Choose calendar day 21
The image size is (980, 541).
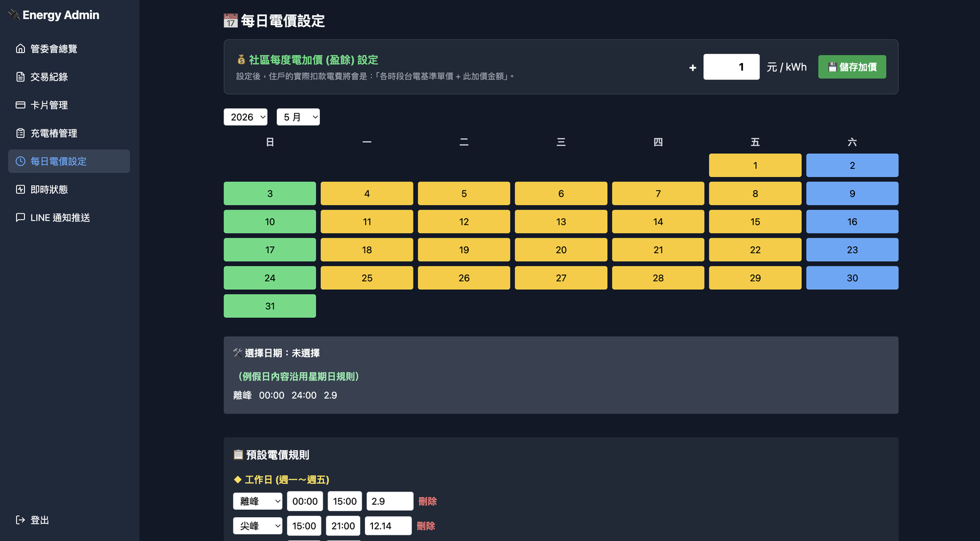pyautogui.click(x=658, y=250)
